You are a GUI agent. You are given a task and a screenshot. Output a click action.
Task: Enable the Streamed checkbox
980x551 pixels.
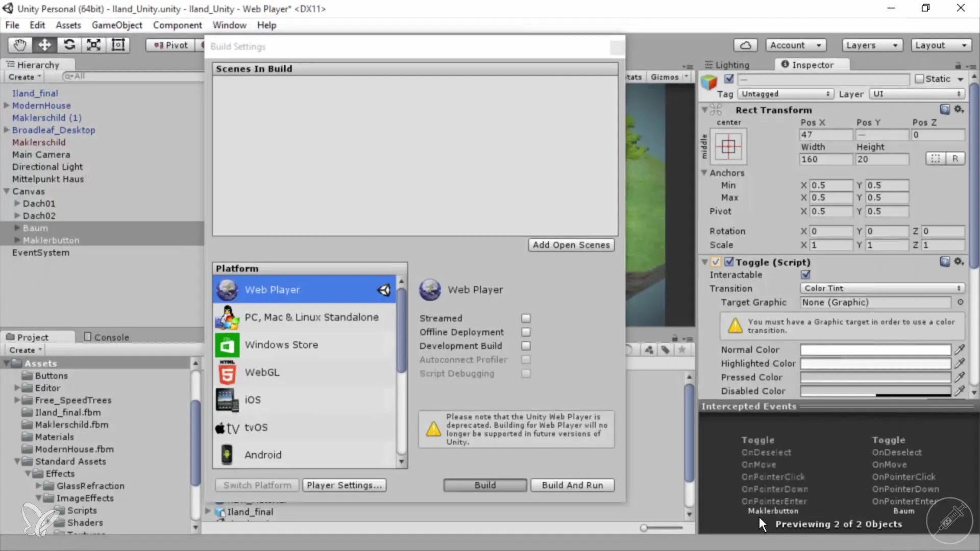526,318
